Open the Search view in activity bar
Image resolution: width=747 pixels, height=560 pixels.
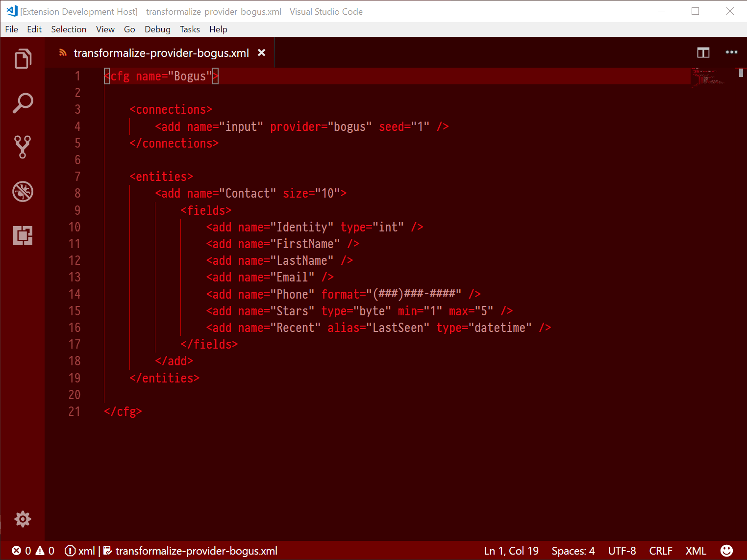[x=23, y=103]
